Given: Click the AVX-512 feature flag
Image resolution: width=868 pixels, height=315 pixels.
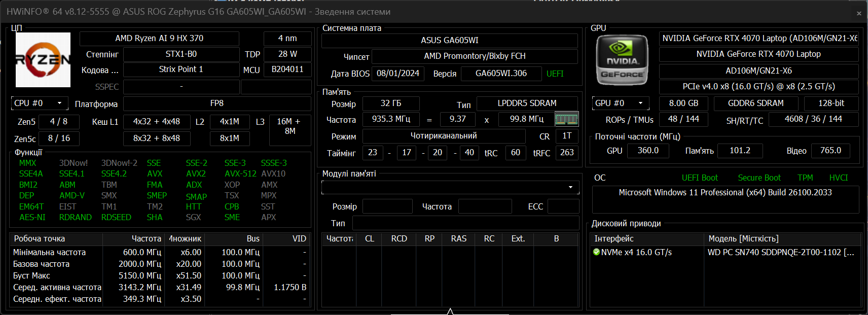Looking at the screenshot, I should 240,174.
